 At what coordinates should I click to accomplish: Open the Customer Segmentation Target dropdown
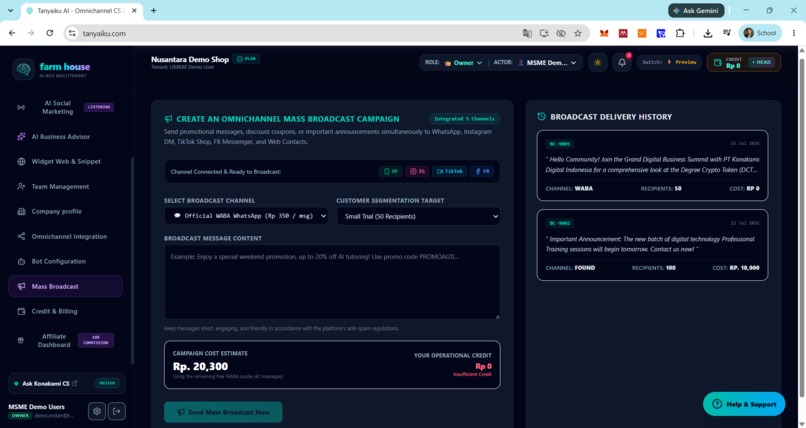pos(418,216)
